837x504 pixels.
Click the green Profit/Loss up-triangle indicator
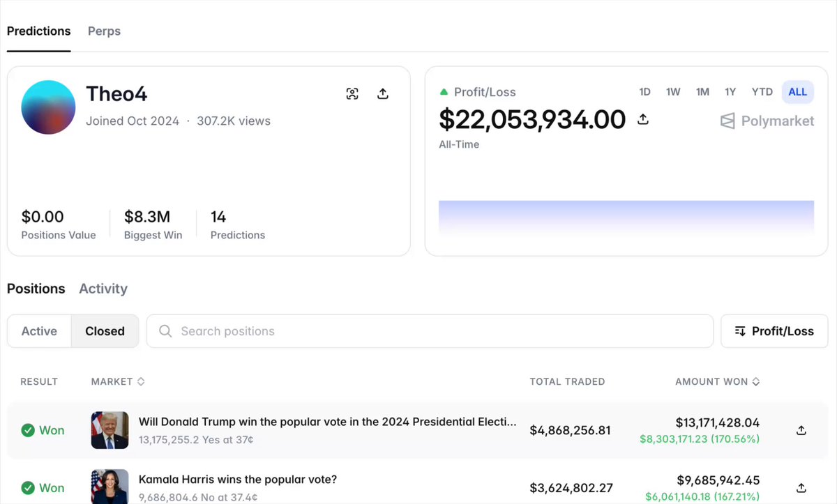click(444, 92)
